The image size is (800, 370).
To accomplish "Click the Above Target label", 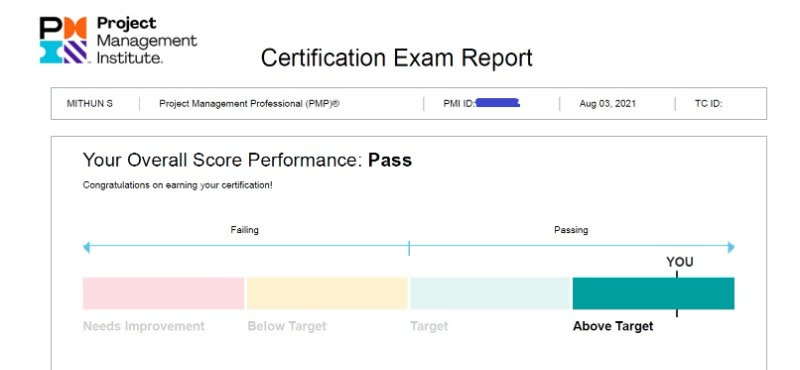I will 613,326.
